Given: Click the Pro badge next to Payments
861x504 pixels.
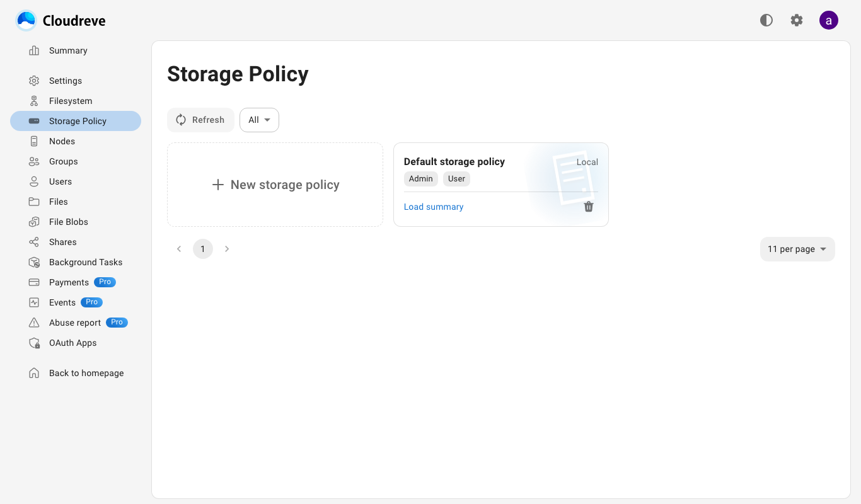Looking at the screenshot, I should (105, 282).
